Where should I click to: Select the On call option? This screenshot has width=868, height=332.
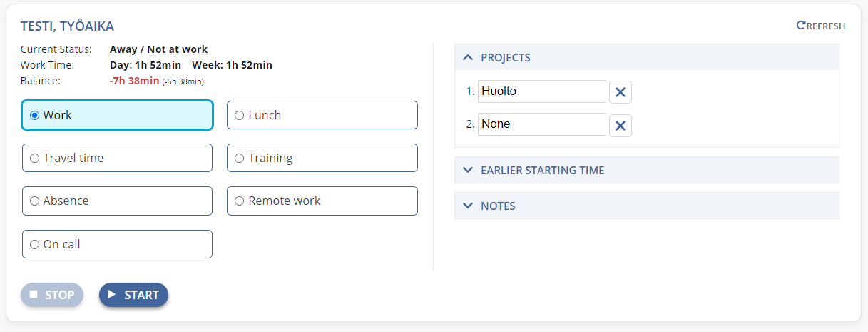117,244
